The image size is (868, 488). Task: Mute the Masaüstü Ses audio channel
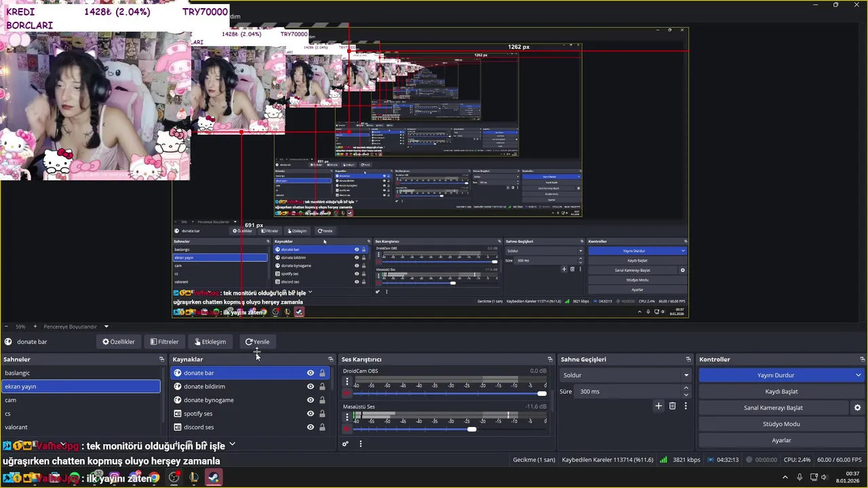[347, 429]
